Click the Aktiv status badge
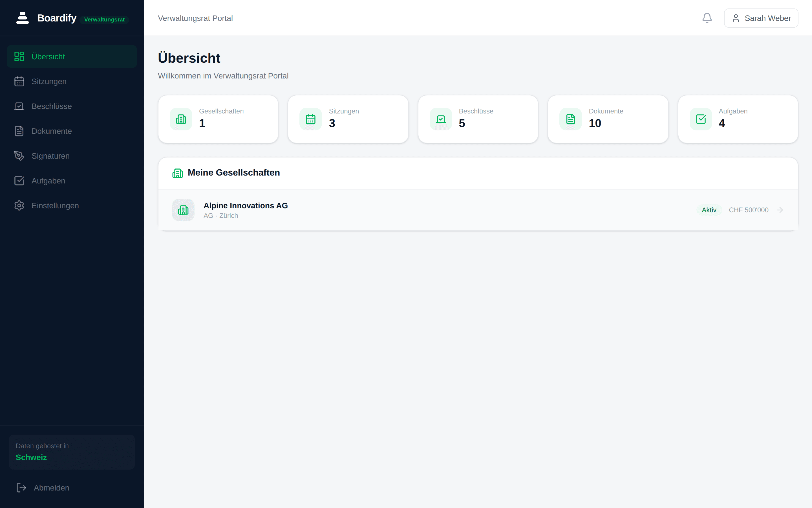 (709, 210)
